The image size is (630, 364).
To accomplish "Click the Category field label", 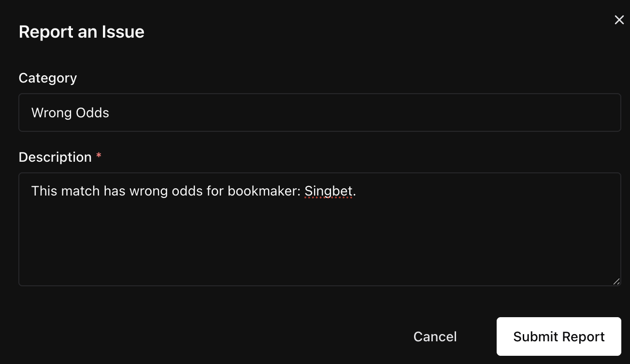I will pos(48,78).
